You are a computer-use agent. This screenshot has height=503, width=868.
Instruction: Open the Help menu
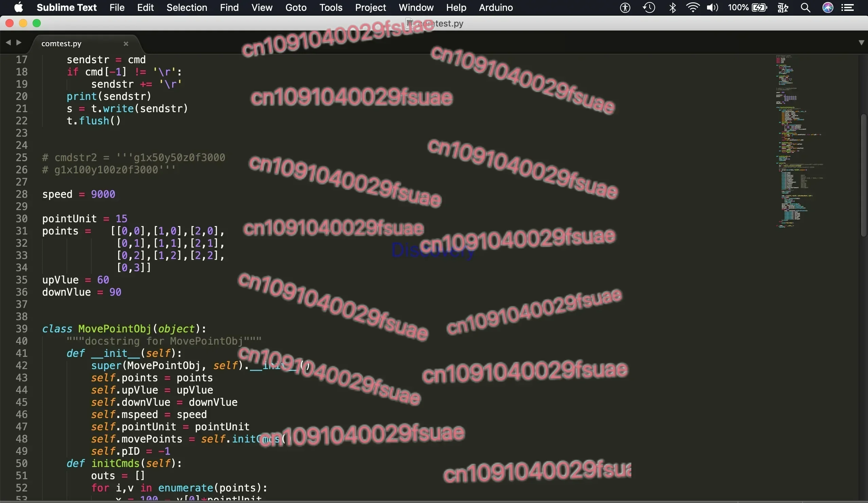(x=456, y=7)
